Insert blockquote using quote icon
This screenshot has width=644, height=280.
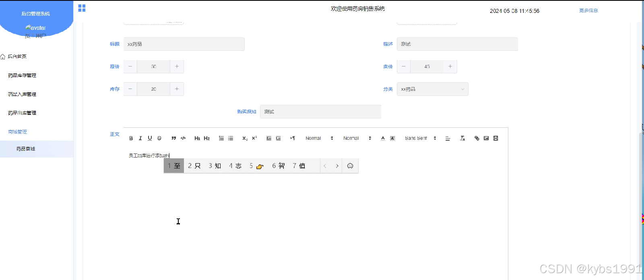pyautogui.click(x=173, y=138)
